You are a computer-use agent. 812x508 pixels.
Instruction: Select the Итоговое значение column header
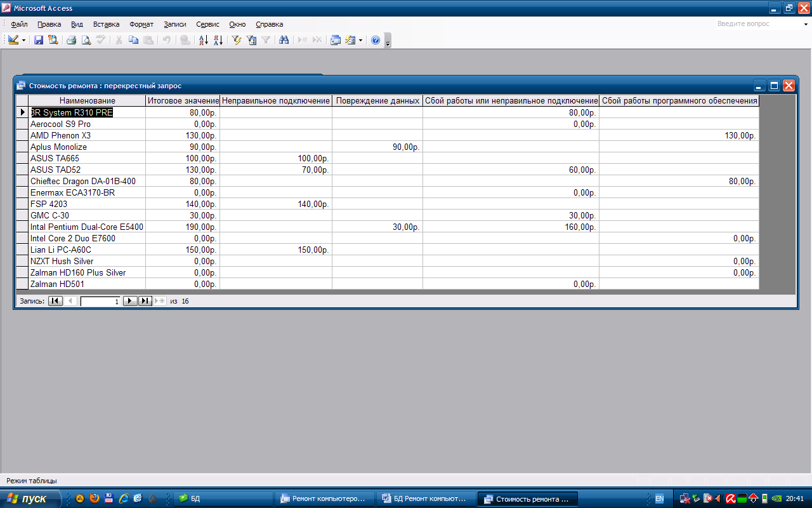point(183,100)
